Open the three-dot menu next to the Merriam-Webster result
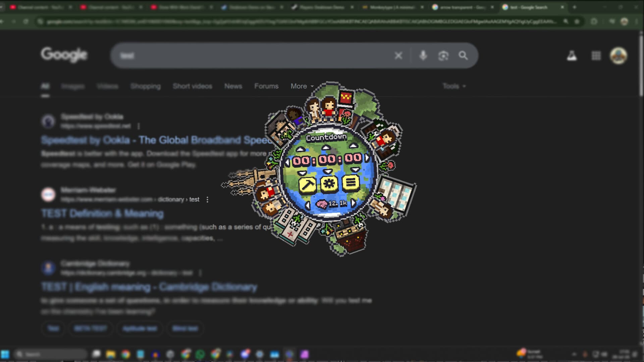This screenshot has height=362, width=644. coord(207,199)
